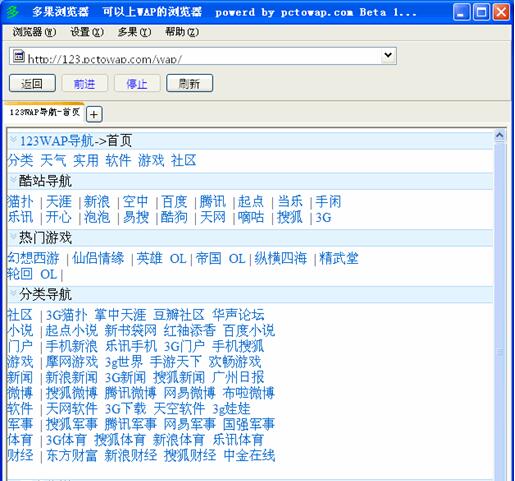Viewport: 515px width, 481px height.
Task: Open the 3G site link in 酷站导航
Action: pos(323,218)
